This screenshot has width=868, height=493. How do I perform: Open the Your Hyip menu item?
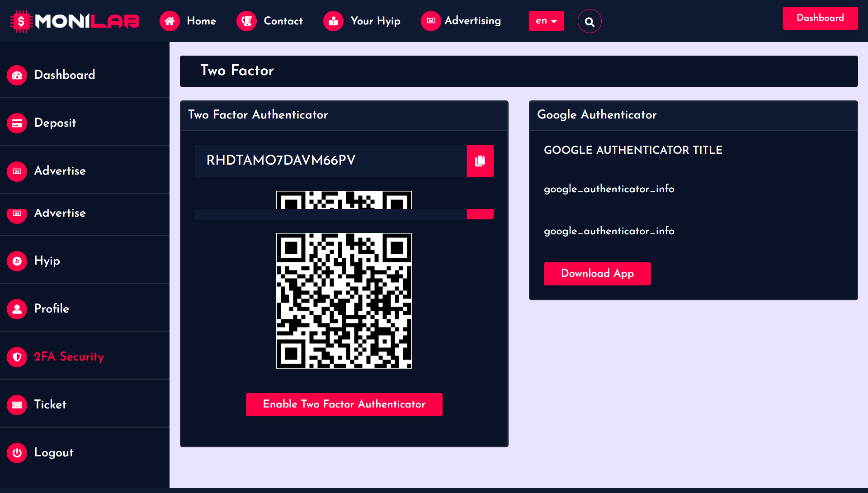point(375,21)
